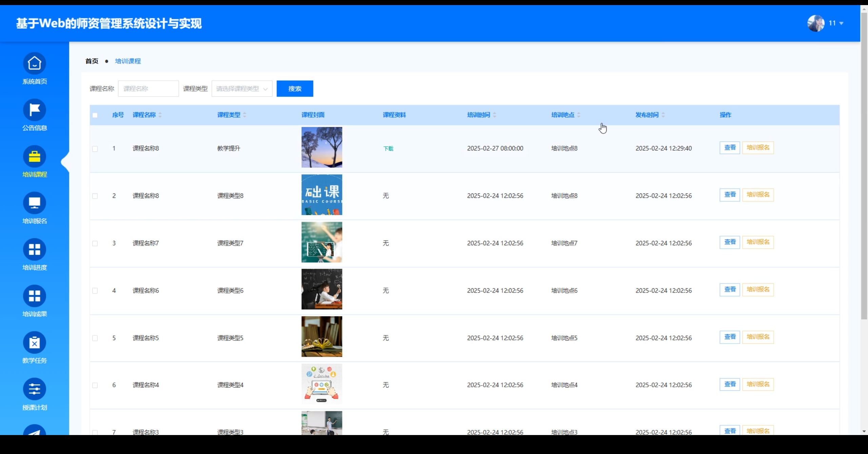
Task: Expand the 课程类型 dropdown filter
Action: point(242,89)
